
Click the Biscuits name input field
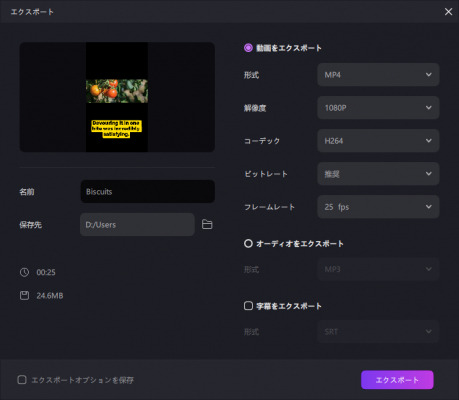[x=147, y=191]
